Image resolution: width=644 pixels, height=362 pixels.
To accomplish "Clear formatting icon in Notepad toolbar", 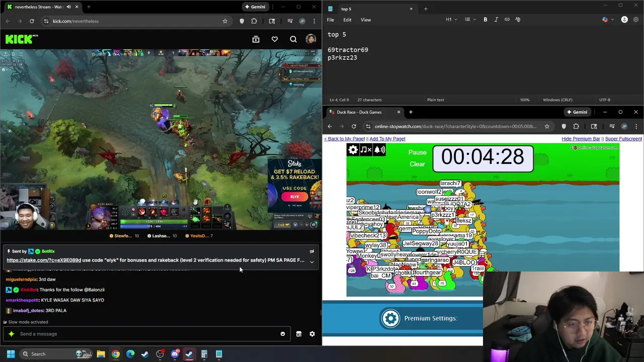I will point(518,20).
